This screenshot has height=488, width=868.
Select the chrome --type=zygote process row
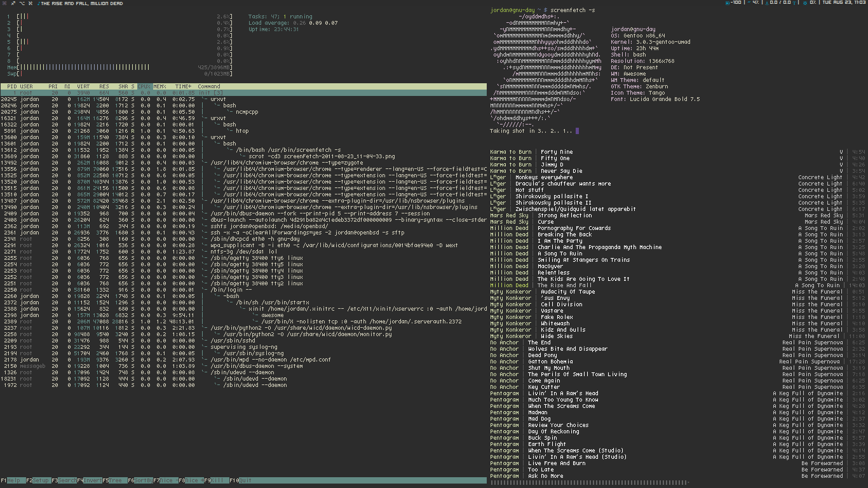pyautogui.click(x=243, y=163)
